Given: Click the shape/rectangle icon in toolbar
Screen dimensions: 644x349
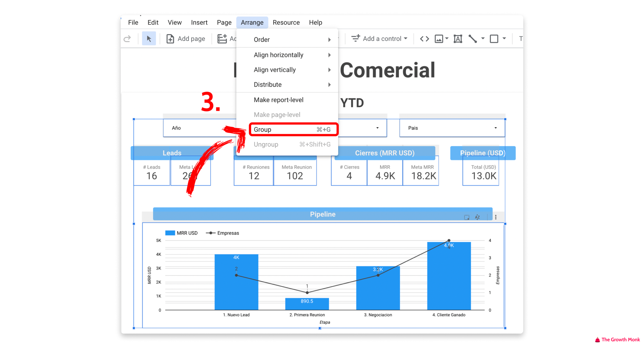Looking at the screenshot, I should pos(494,39).
